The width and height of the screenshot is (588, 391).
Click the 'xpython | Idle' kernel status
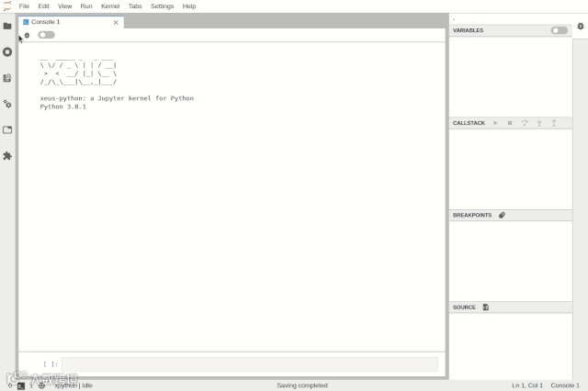(73, 385)
